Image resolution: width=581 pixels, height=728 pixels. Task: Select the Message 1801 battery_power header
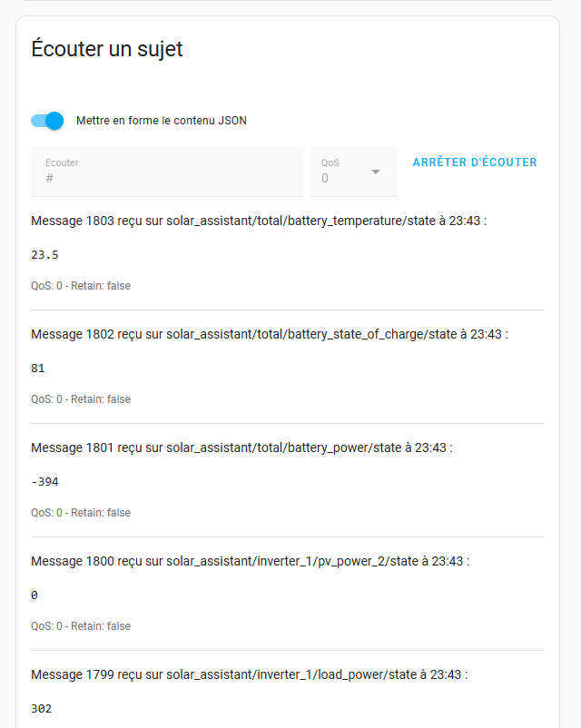tap(241, 448)
